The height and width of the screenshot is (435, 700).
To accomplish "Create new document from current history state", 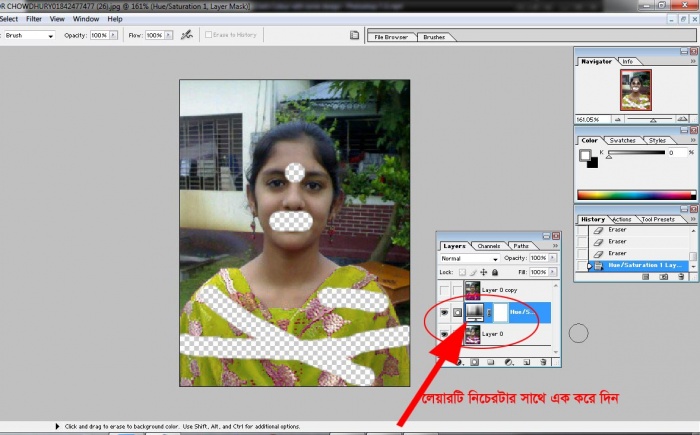I will (x=646, y=277).
